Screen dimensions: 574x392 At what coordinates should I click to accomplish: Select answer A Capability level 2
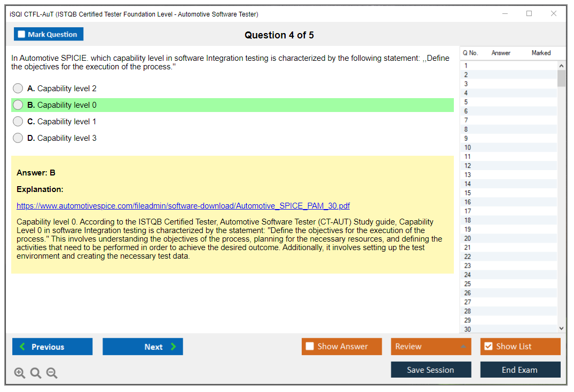18,89
